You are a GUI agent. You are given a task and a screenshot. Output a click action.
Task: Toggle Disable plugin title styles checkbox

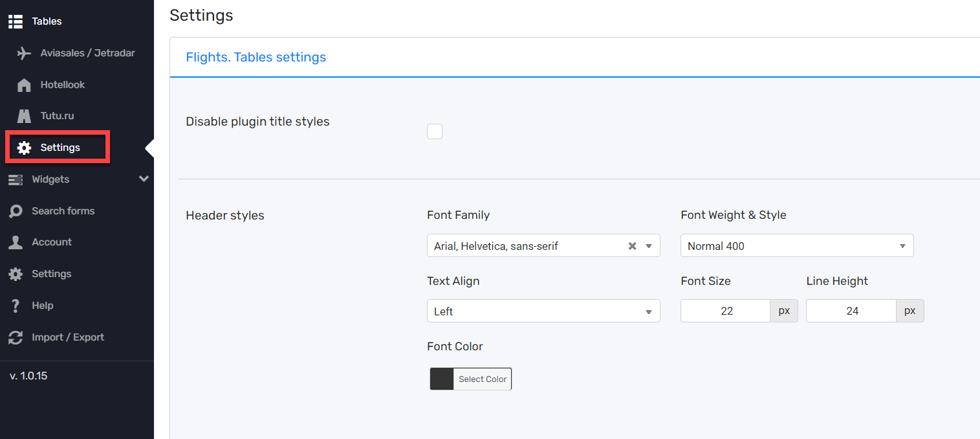tap(435, 131)
